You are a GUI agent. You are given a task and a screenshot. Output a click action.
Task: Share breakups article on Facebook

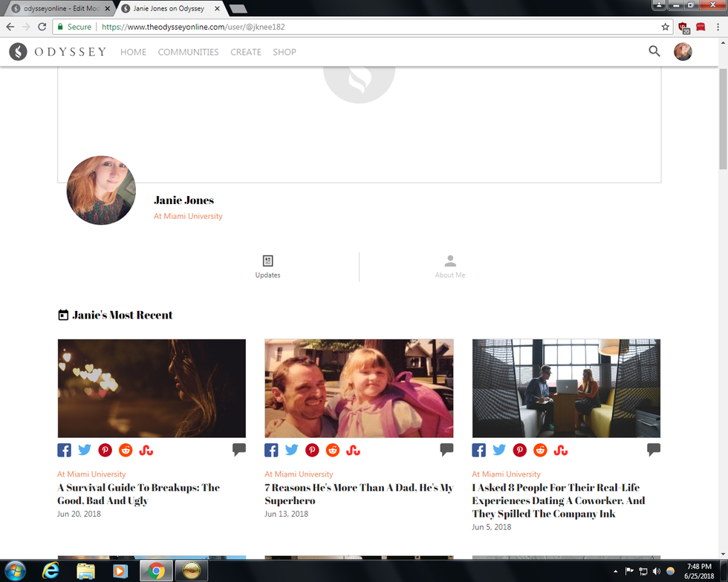(x=65, y=450)
